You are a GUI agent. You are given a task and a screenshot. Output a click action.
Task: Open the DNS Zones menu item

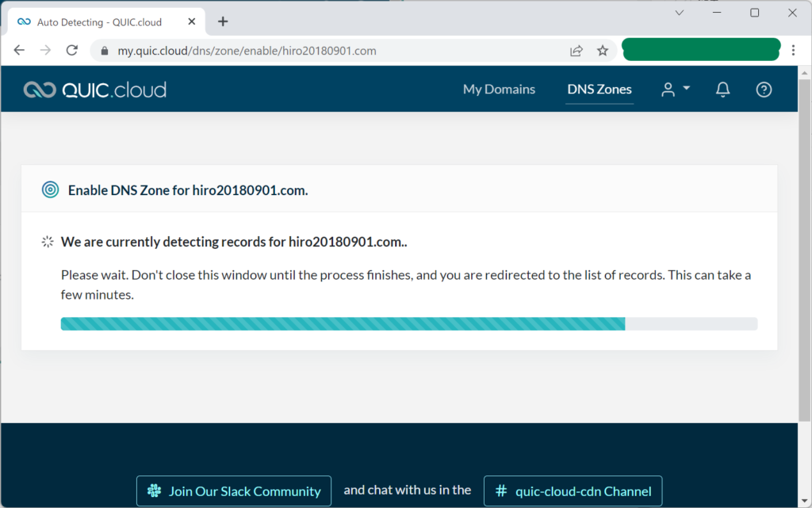click(599, 89)
